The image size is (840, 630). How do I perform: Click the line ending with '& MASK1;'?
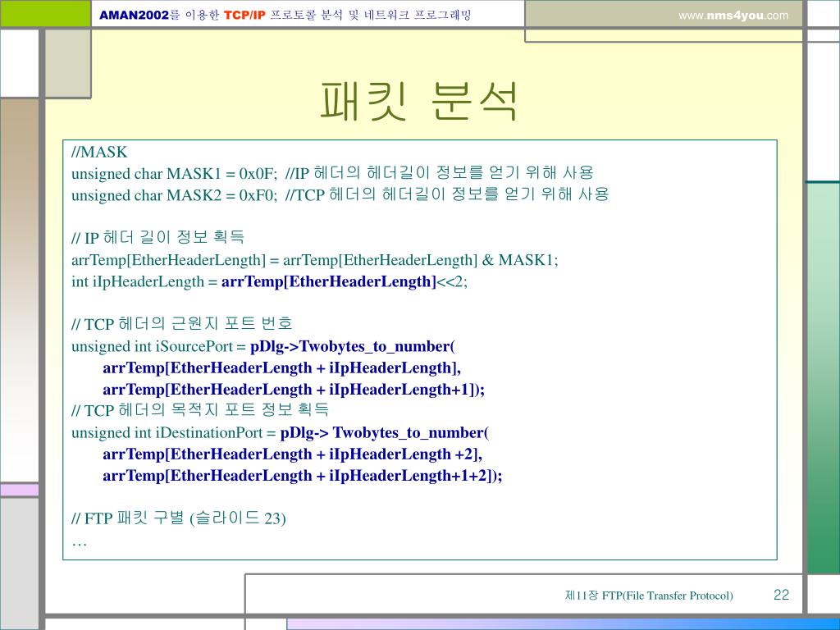pos(315,260)
